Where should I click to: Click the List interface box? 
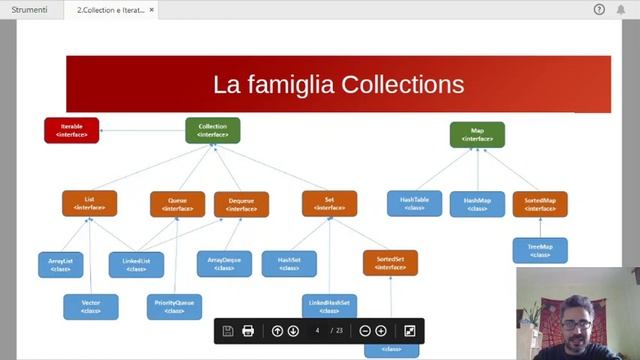click(89, 203)
